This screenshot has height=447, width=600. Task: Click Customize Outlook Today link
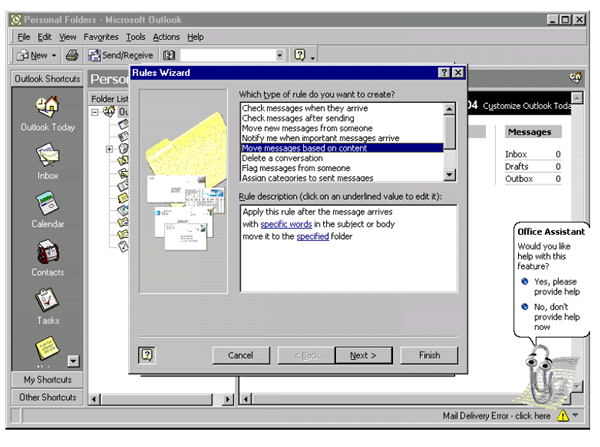pos(526,106)
